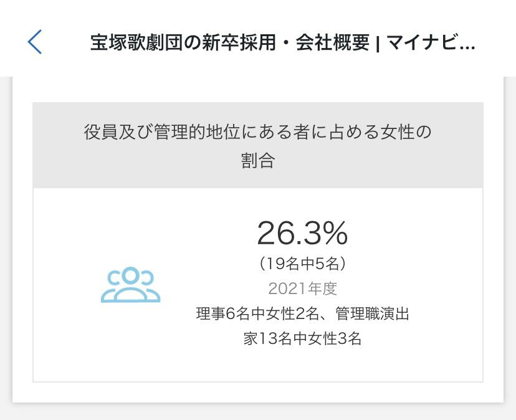This screenshot has height=420, width=516.
Task: Click the truncated マイナビ… part of title
Action: click(431, 43)
